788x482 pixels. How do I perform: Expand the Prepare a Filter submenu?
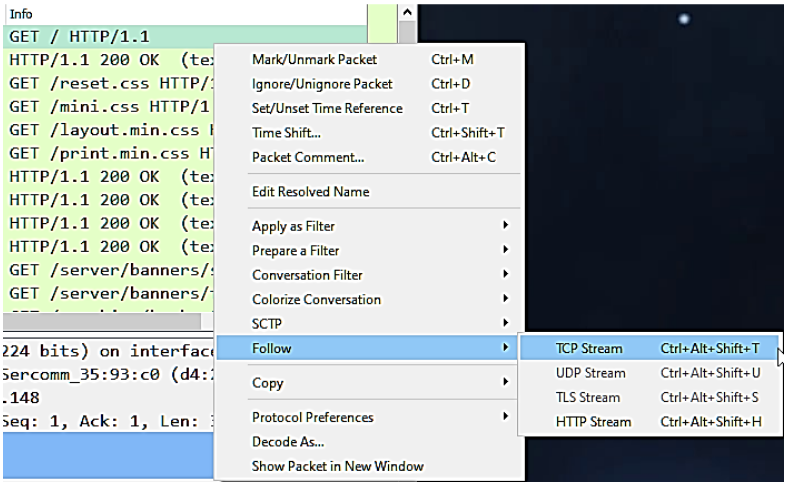[x=370, y=250]
